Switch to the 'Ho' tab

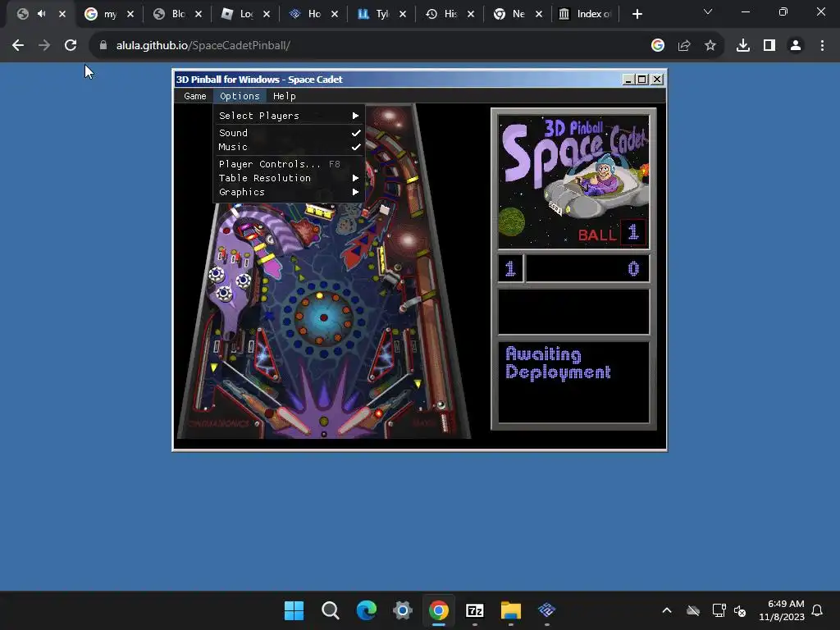[x=314, y=14]
